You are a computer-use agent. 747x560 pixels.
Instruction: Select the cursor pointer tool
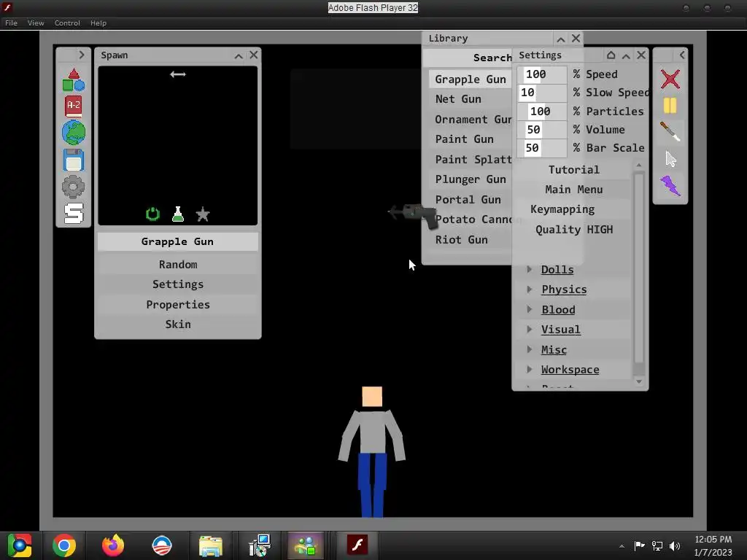tap(670, 159)
